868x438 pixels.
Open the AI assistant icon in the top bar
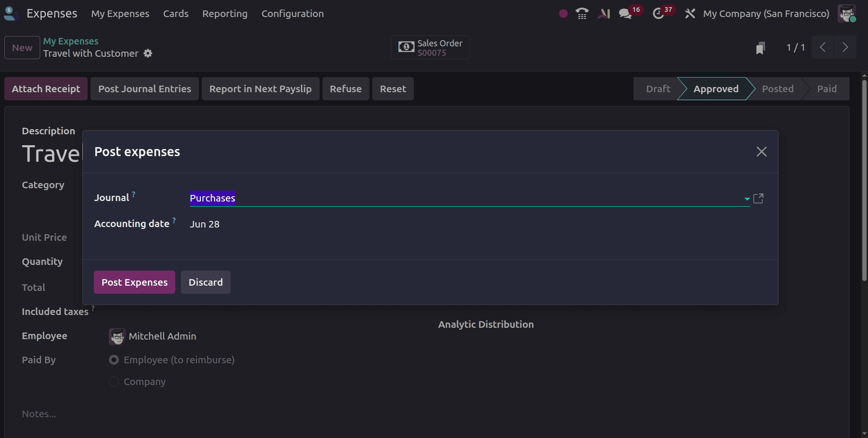point(604,14)
